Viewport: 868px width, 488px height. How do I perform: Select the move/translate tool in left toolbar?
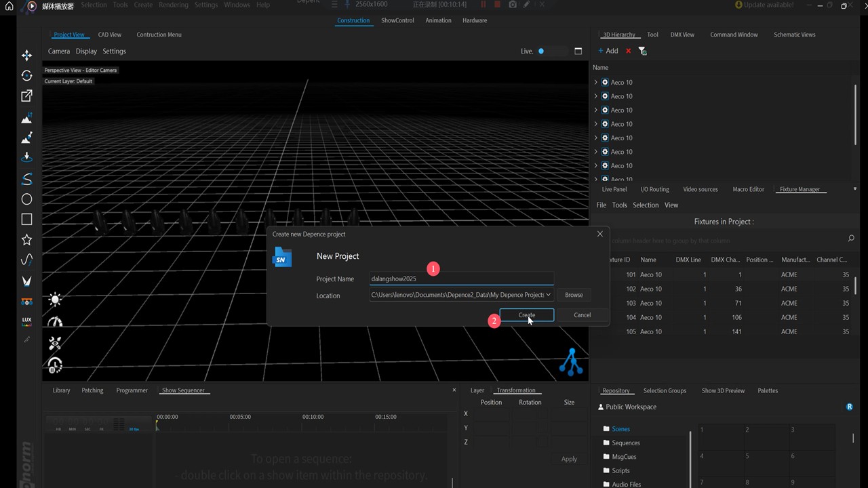(26, 56)
